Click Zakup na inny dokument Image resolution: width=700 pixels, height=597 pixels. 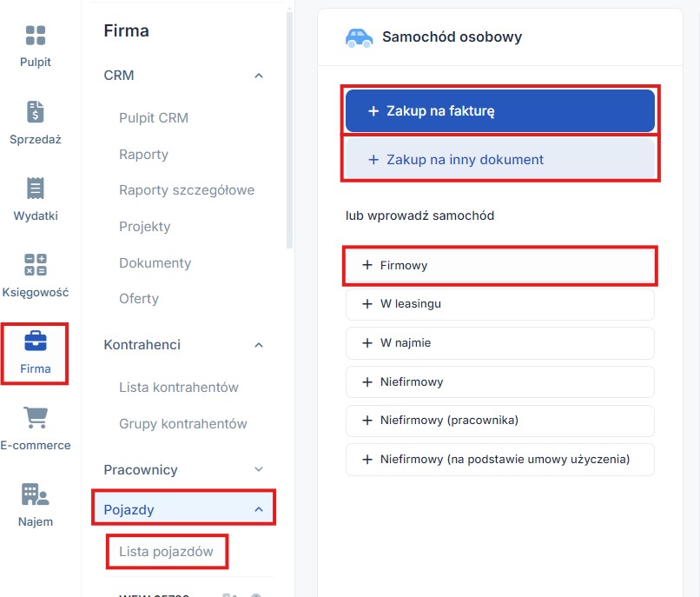click(499, 159)
